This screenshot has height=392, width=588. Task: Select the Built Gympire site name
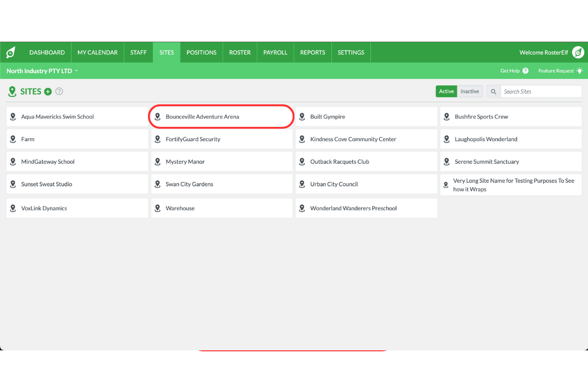[328, 117]
